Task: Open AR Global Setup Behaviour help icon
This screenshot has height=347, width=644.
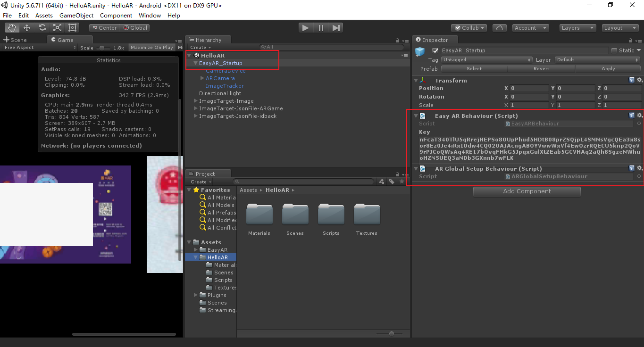Action: click(x=631, y=168)
